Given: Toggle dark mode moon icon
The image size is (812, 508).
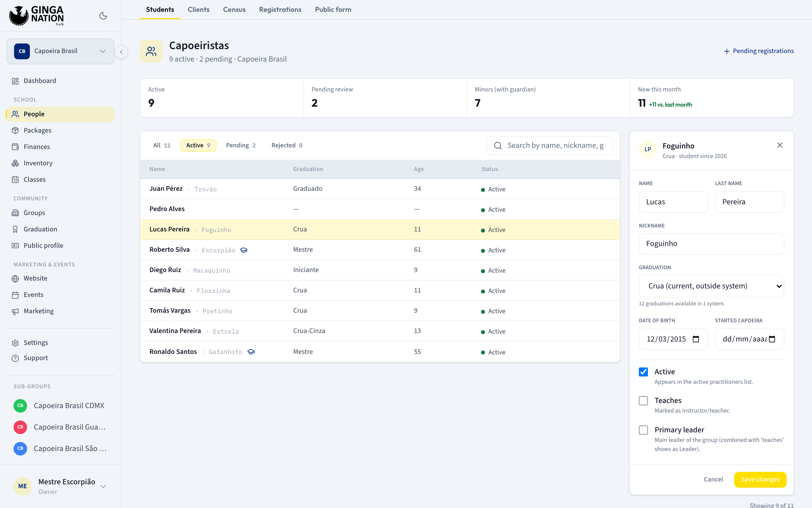Looking at the screenshot, I should coord(103,16).
